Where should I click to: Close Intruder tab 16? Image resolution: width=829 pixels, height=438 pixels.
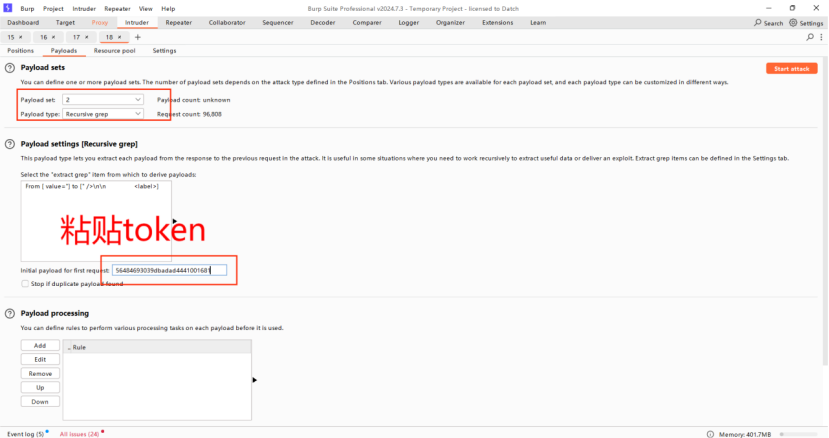pyautogui.click(x=53, y=37)
